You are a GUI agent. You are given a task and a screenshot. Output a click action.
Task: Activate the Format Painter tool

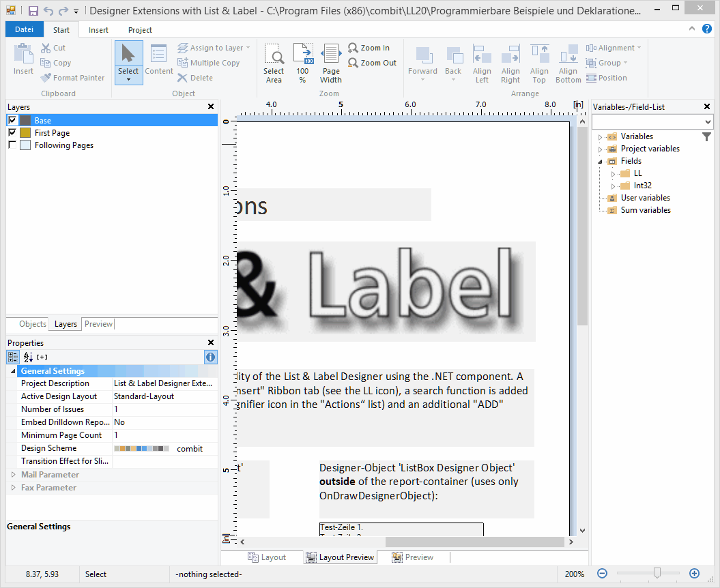tap(72, 78)
